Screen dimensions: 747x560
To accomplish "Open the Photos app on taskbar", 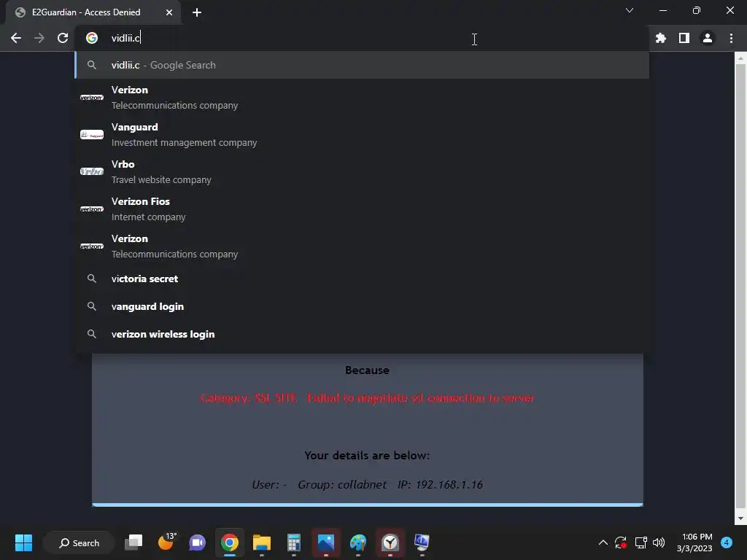I will [x=326, y=542].
